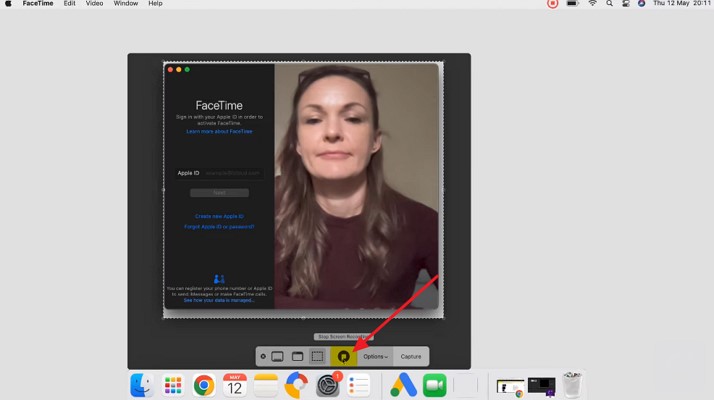
Task: Click the green zoom button of FaceTime window
Action: (x=187, y=70)
